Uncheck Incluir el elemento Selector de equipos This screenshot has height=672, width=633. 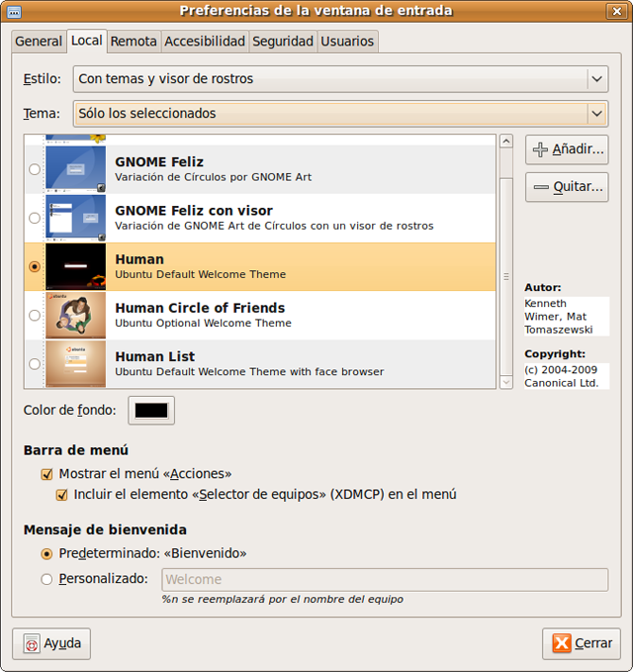pos(62,495)
